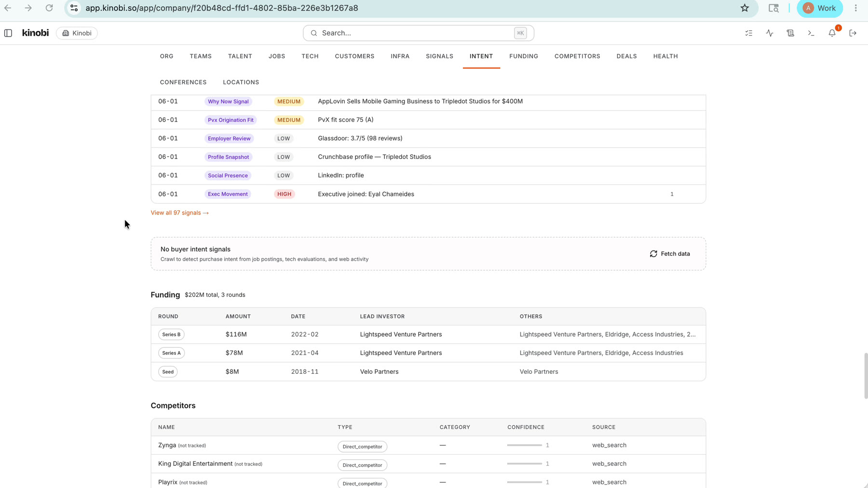Click the HIGH severity badge
The height and width of the screenshot is (488, 868).
coord(285,194)
